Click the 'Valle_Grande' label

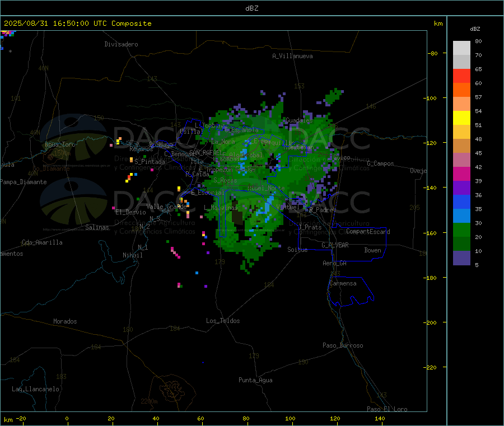pyautogui.click(x=166, y=207)
